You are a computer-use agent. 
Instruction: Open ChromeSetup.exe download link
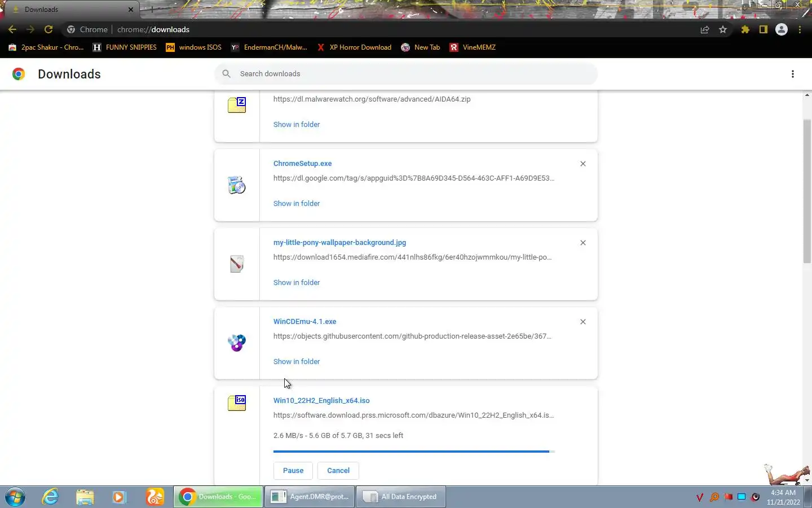point(302,164)
